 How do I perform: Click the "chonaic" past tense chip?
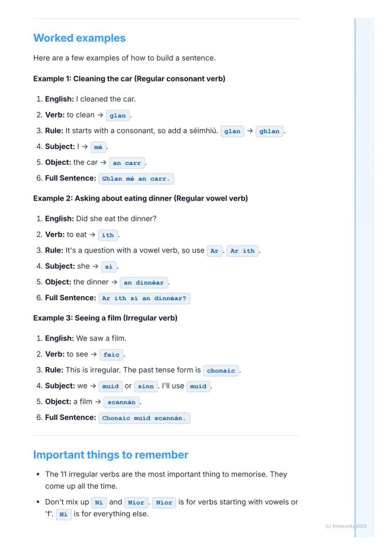click(x=221, y=371)
